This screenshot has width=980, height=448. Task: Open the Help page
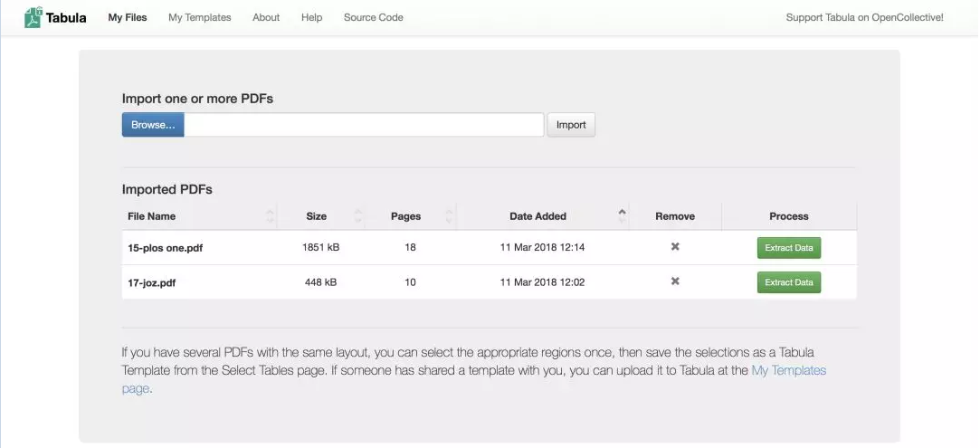(311, 17)
